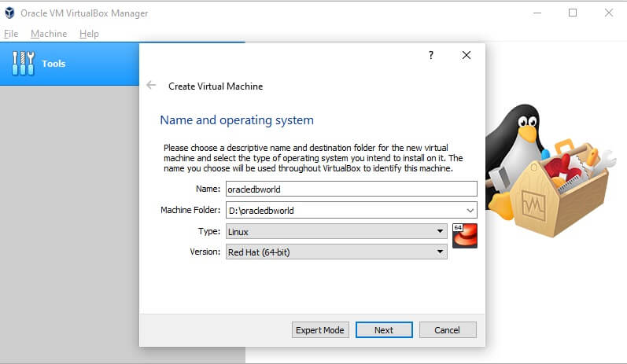Click the Next button
The width and height of the screenshot is (627, 364).
pos(384,330)
